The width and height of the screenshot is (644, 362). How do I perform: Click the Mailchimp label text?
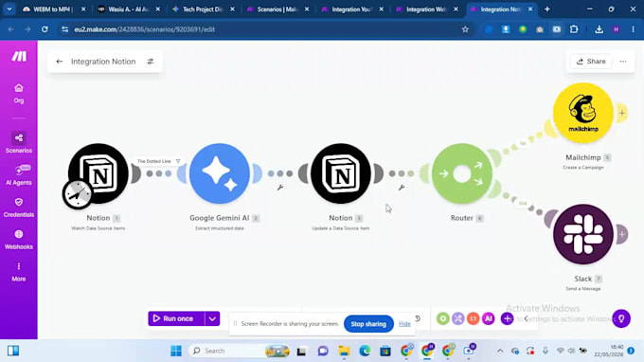click(x=582, y=157)
